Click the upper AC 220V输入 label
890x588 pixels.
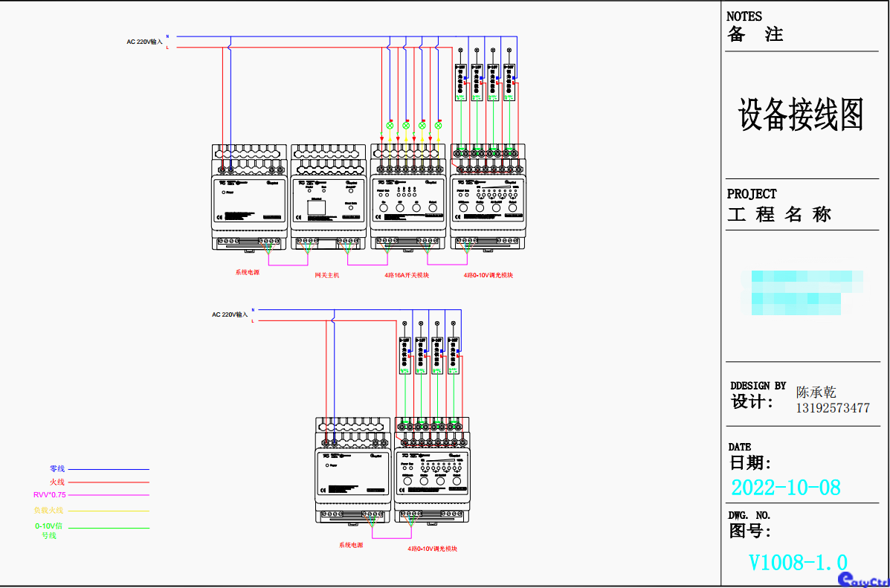(x=144, y=42)
